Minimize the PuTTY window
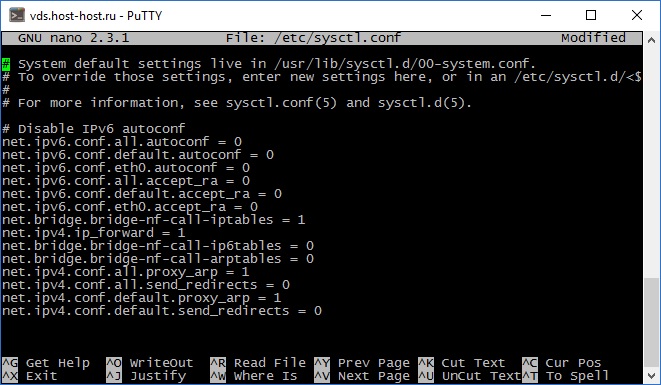The width and height of the screenshot is (661, 385). (546, 16)
